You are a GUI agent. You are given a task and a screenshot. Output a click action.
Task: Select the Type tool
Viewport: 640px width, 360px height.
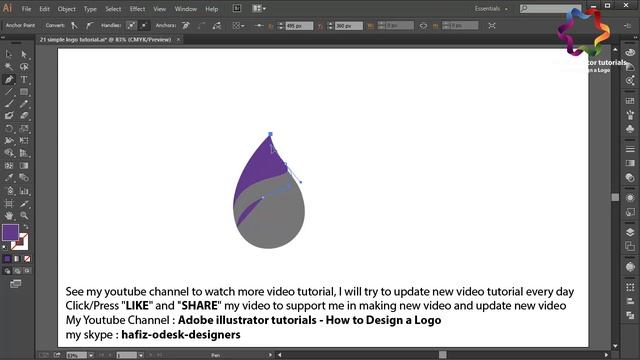(x=24, y=79)
